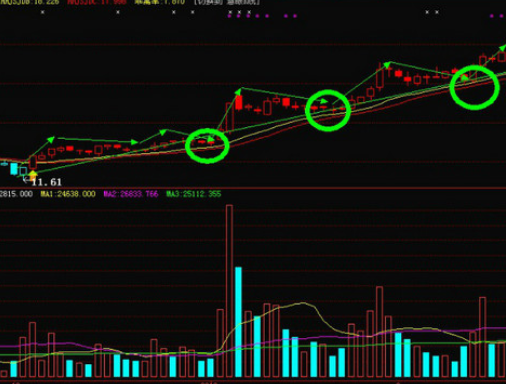The width and height of the screenshot is (506, 384).
Task: Select the 2815.000 volume value label
Action: point(16,194)
